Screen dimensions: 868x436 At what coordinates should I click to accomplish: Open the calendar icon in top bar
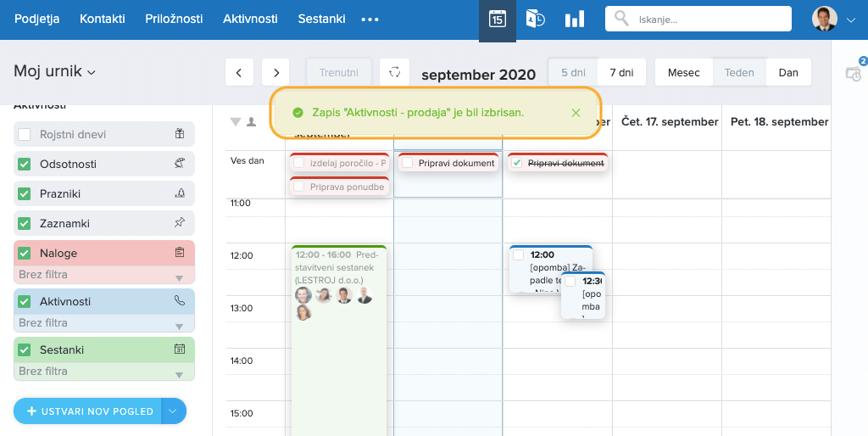497,20
